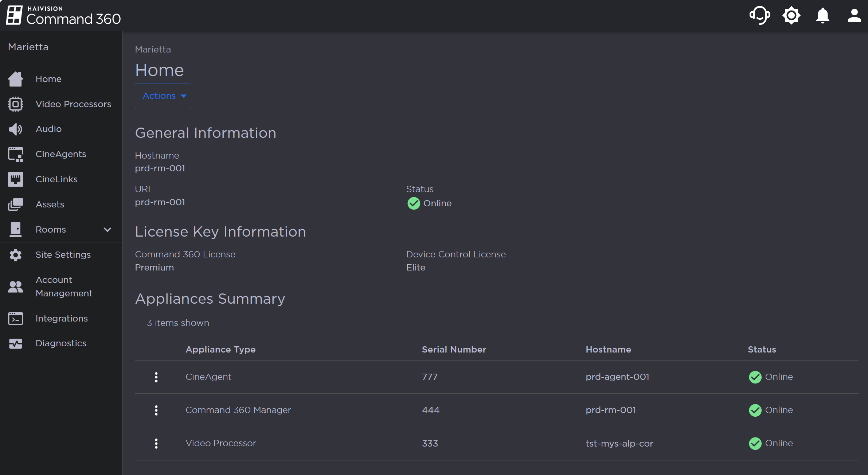Open the CineAgent row options menu
The height and width of the screenshot is (475, 868).
tap(156, 377)
